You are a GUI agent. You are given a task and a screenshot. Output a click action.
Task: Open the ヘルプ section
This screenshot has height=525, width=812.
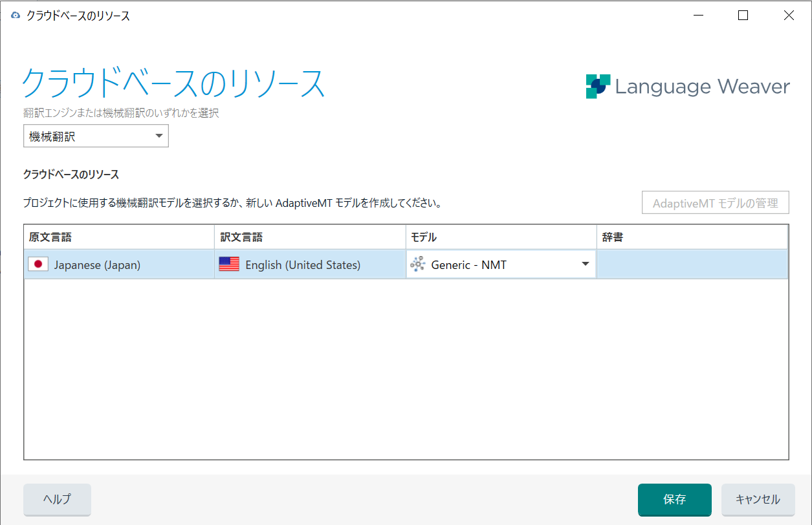[57, 500]
